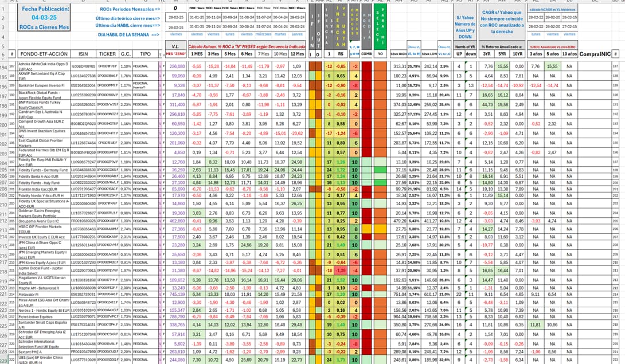Screen dimensions: 625x364
Task: Select the 'down' header cell
Action: [471, 54]
